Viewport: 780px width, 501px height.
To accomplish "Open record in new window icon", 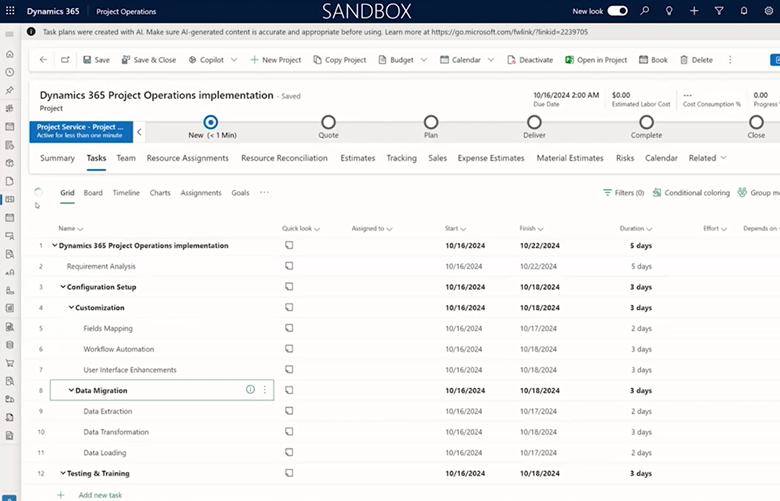I will click(65, 60).
